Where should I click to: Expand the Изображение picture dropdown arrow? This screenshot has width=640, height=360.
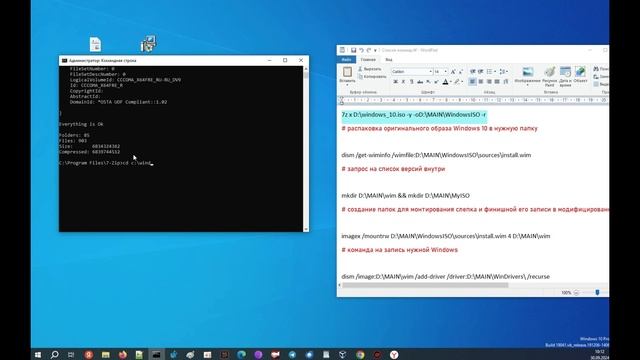tap(528, 85)
